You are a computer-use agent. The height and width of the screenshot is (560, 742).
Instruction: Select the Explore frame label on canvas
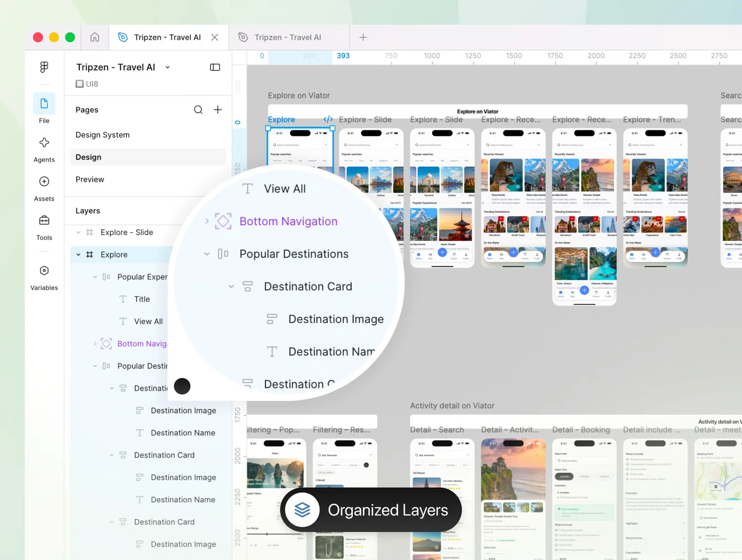[281, 120]
